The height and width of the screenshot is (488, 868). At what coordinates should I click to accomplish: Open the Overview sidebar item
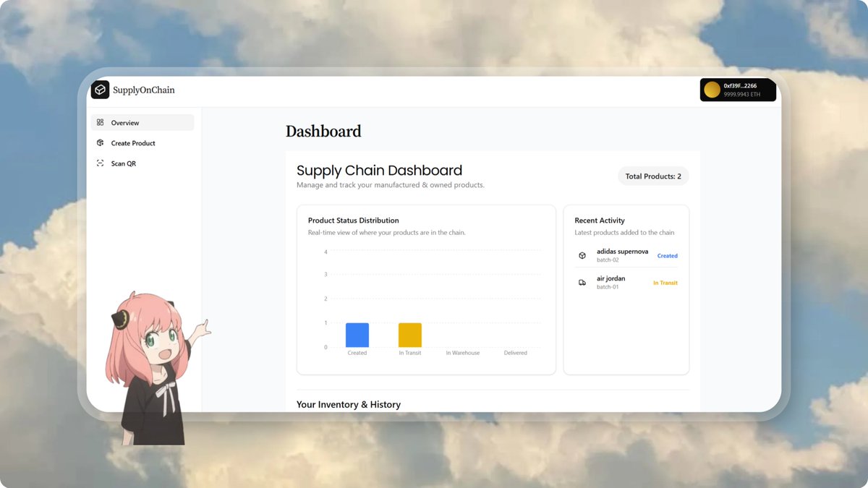142,122
